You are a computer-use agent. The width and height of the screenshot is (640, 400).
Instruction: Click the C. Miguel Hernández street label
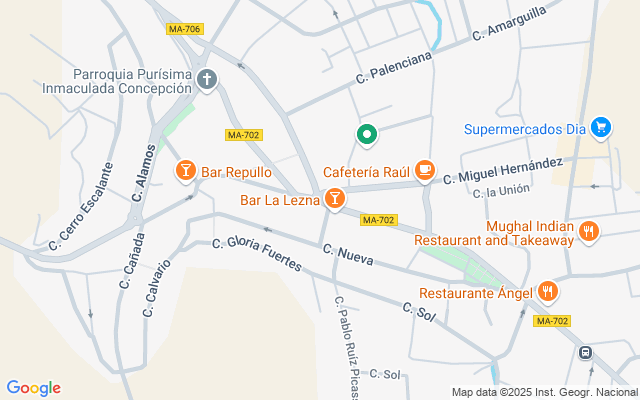pyautogui.click(x=503, y=171)
